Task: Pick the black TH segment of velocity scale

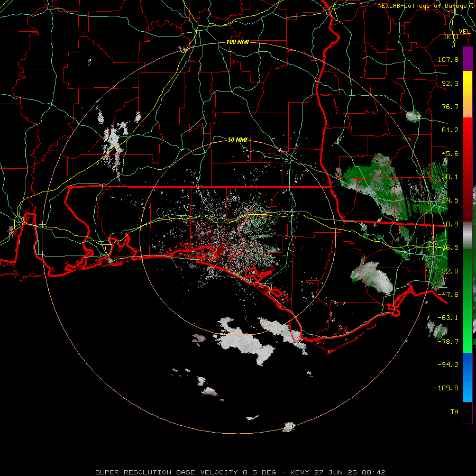Action: tap(467, 412)
